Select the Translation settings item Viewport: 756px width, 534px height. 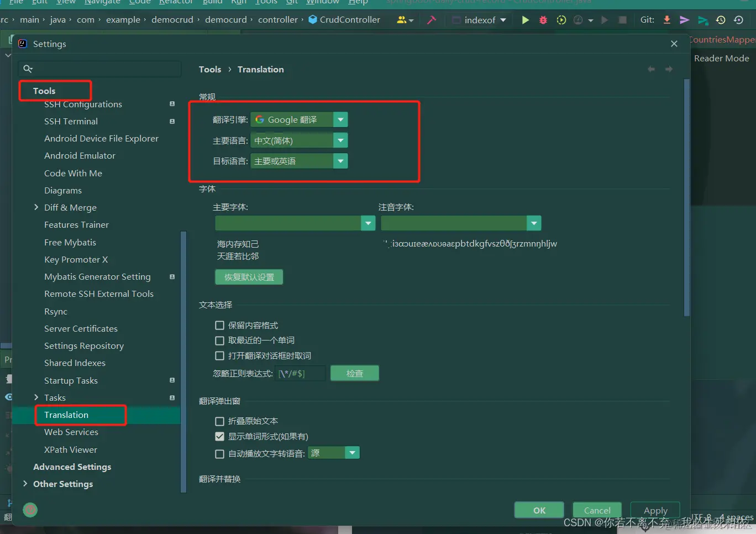[x=66, y=415]
